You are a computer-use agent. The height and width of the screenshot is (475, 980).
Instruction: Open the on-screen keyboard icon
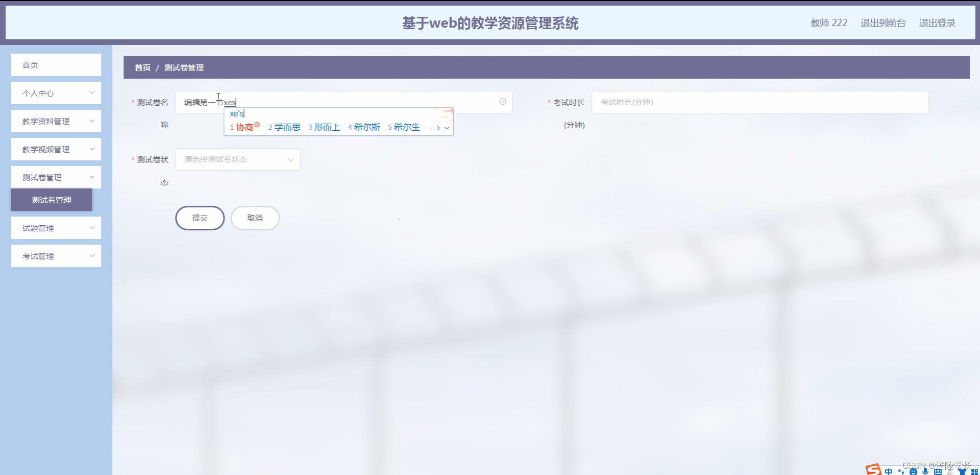click(938, 472)
